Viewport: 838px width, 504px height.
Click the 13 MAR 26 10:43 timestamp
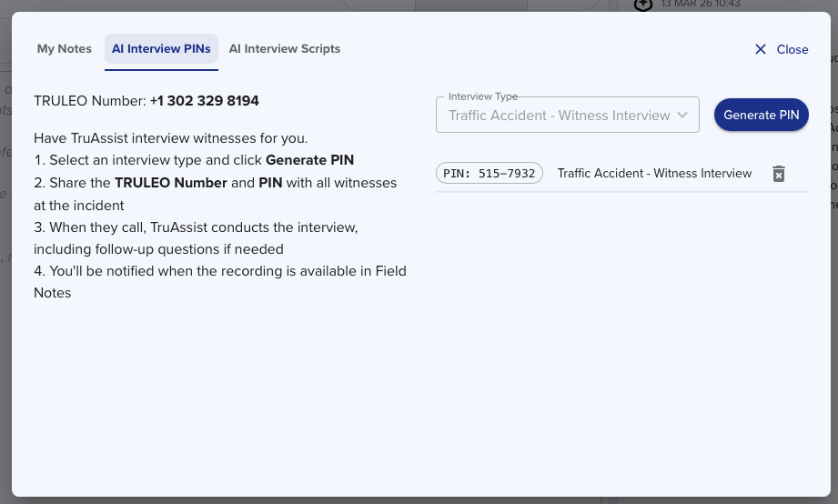[701, 5]
